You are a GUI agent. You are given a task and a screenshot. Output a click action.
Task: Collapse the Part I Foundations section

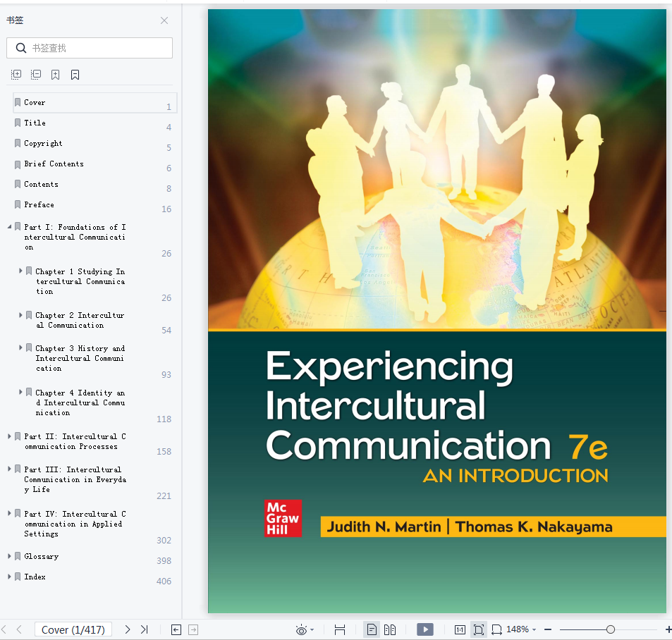click(9, 227)
